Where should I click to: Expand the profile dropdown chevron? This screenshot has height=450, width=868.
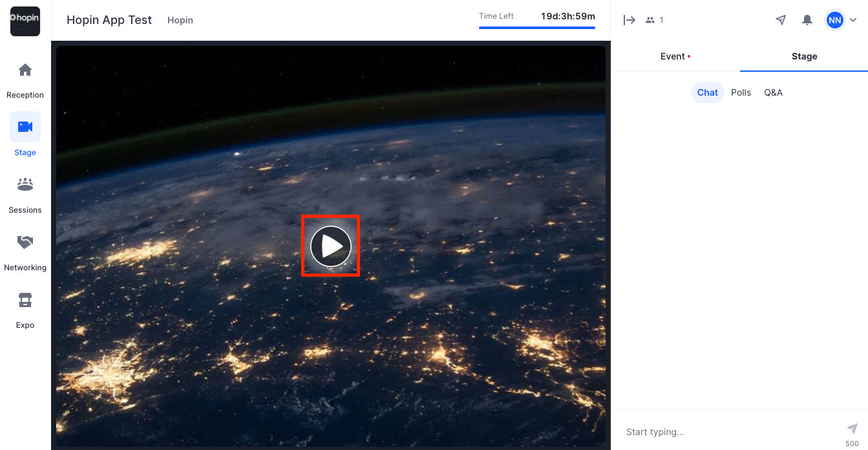pos(853,20)
